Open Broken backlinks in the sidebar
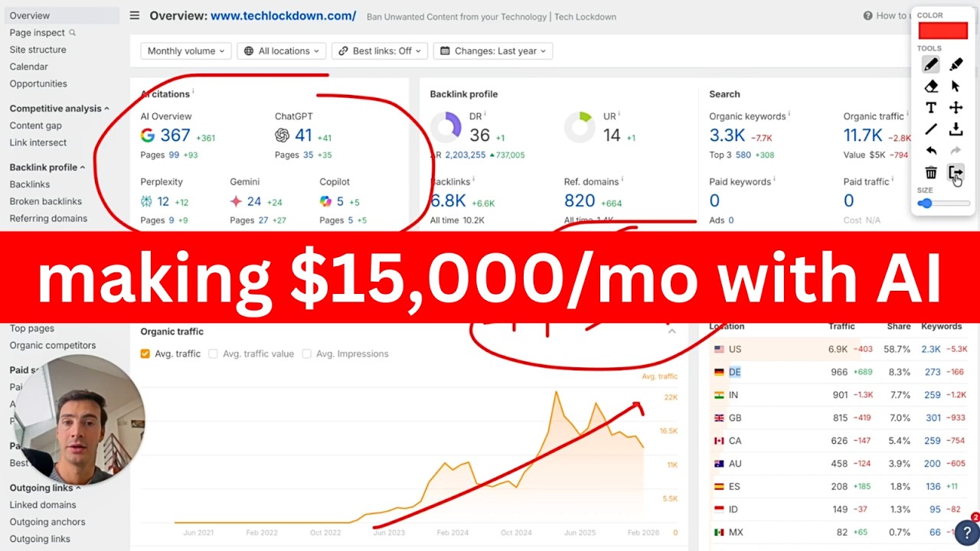Screen dimensions: 980x551 [x=45, y=202]
